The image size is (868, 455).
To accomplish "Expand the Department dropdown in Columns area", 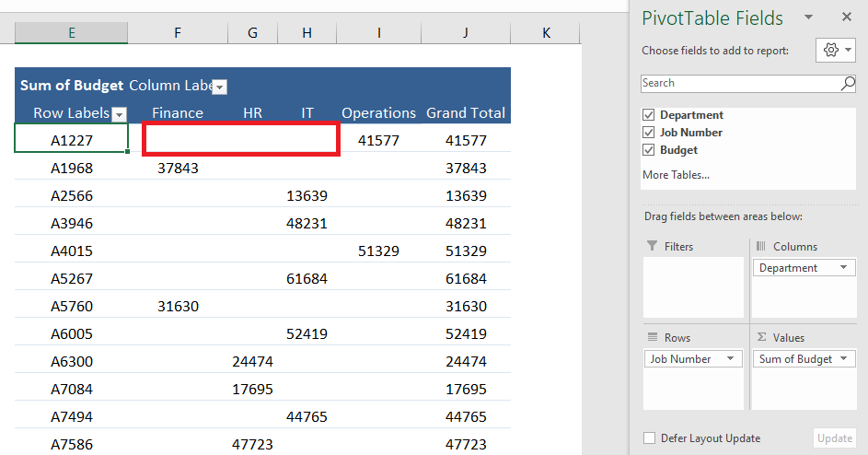I will 844,268.
